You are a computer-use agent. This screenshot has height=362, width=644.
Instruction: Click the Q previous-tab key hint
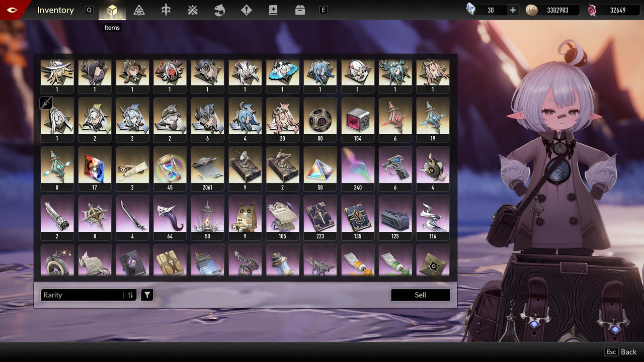(x=89, y=10)
